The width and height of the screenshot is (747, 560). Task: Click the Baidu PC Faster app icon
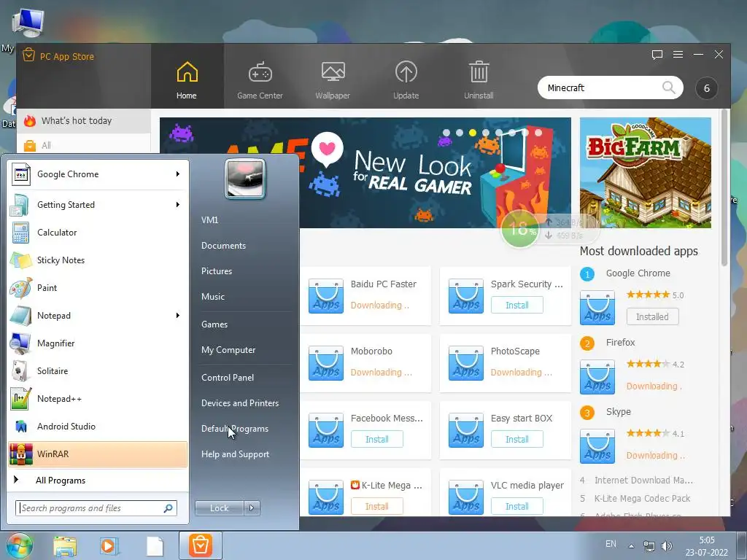point(326,296)
